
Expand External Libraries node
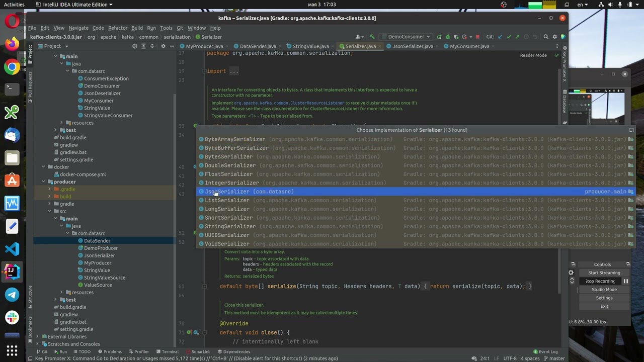click(37, 337)
